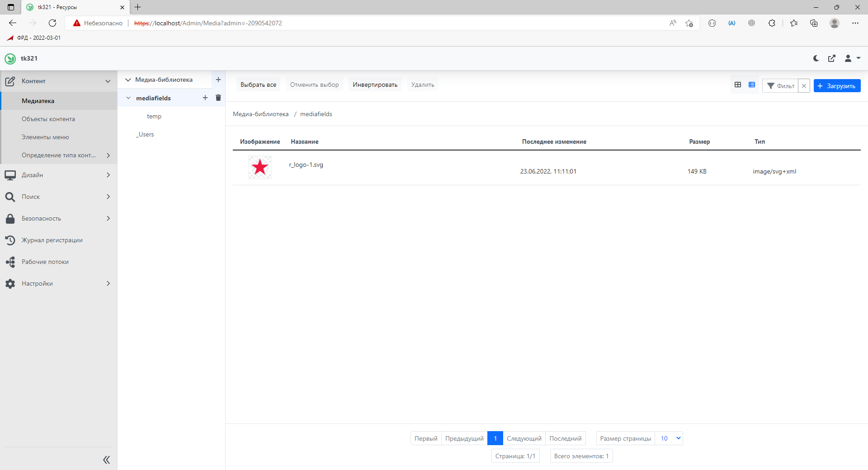Switch to grid view of media items

[x=738, y=85]
